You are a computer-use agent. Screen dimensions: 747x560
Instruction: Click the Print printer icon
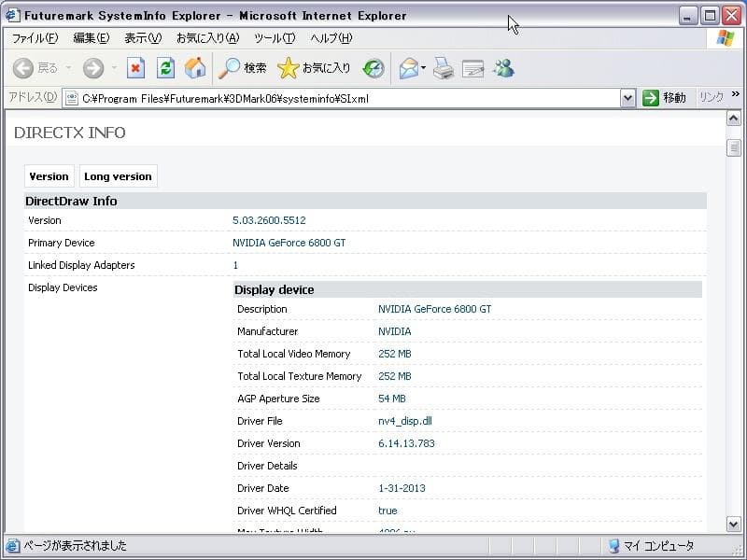(x=444, y=68)
